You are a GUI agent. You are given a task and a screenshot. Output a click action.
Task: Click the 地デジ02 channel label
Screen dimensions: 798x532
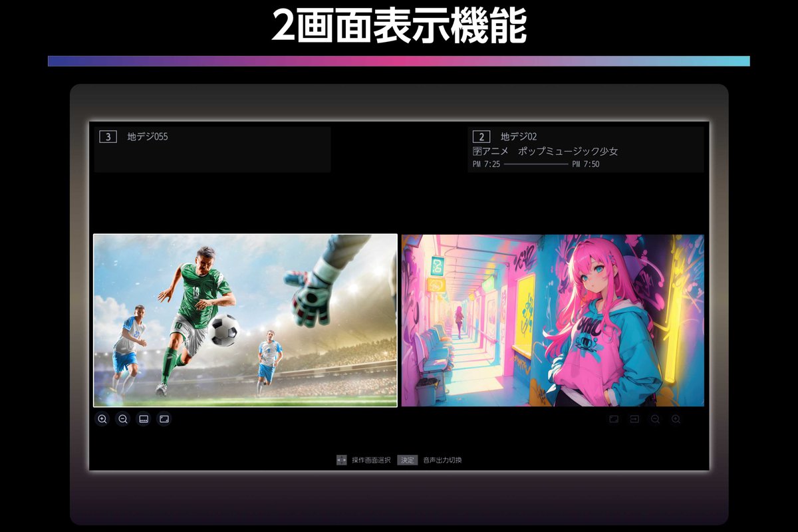click(519, 137)
